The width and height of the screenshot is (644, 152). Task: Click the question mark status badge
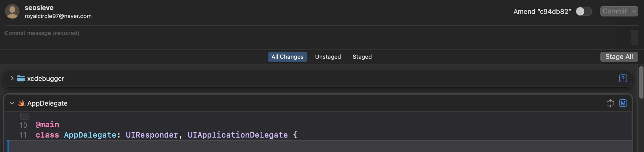pos(623,78)
